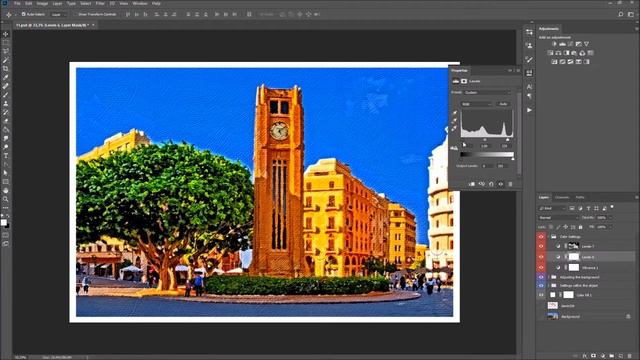
Task: Hide the Vibrance 1 layer
Action: 541,267
